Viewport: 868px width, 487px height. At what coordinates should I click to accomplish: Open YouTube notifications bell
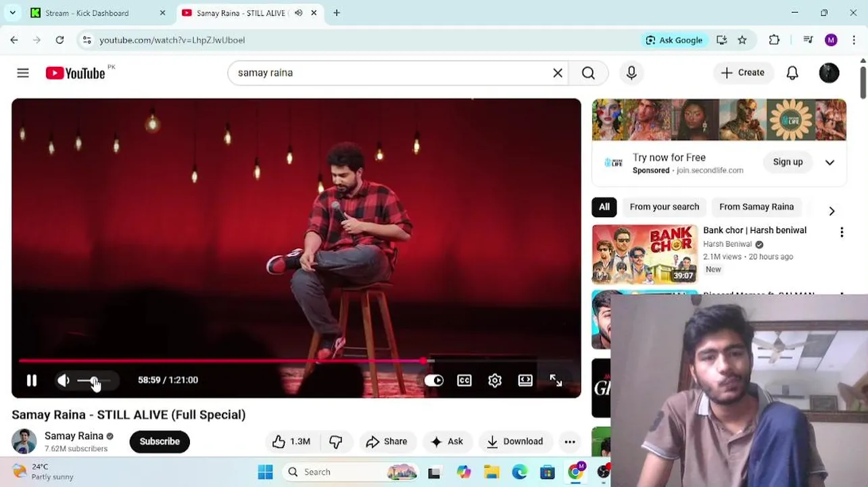pos(792,73)
